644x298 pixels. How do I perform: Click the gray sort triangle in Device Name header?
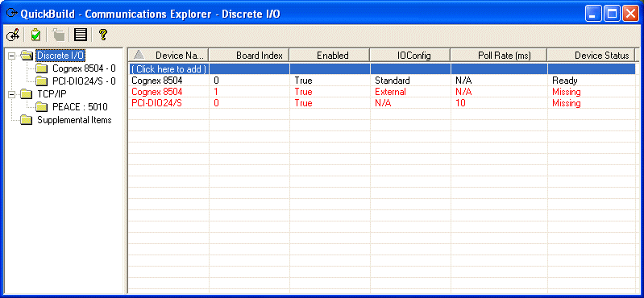[139, 55]
